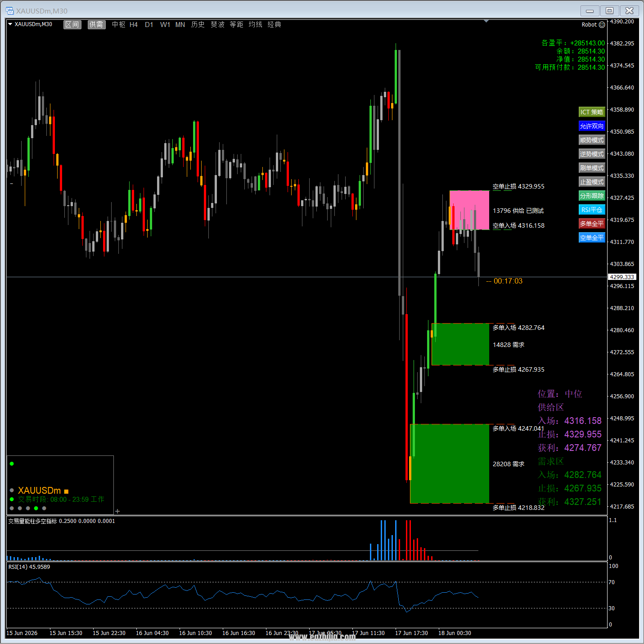This screenshot has width=644, height=644.
Task: Click the 14828 需求 label
Action: pyautogui.click(x=509, y=345)
